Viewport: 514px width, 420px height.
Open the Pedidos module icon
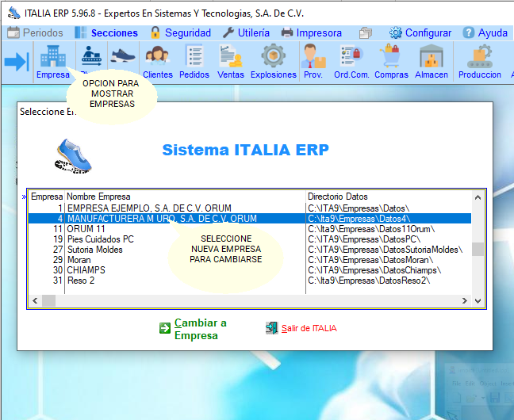tap(194, 62)
